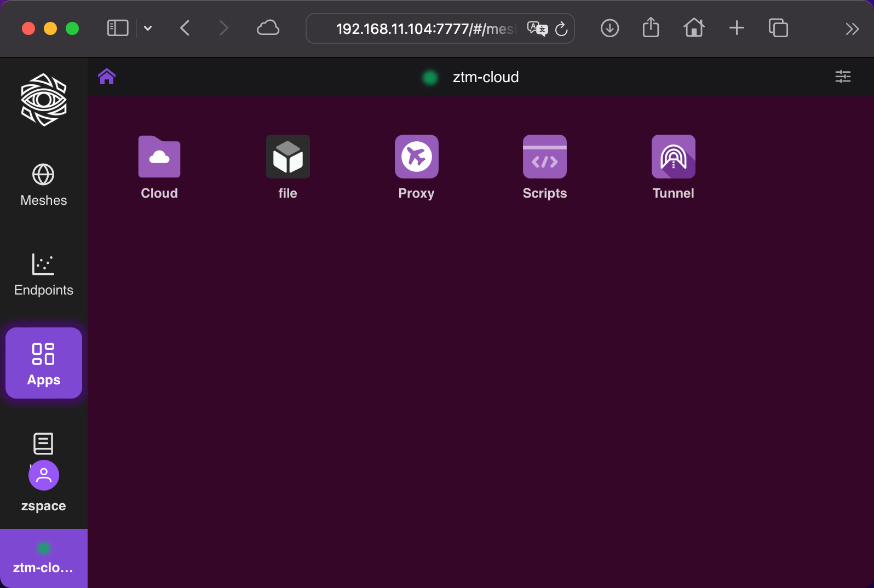Select the Apps sidebar item
This screenshot has height=588, width=874.
[44, 363]
